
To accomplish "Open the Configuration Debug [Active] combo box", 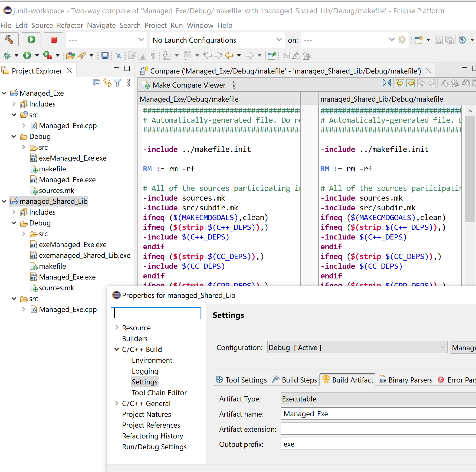I will (357, 347).
